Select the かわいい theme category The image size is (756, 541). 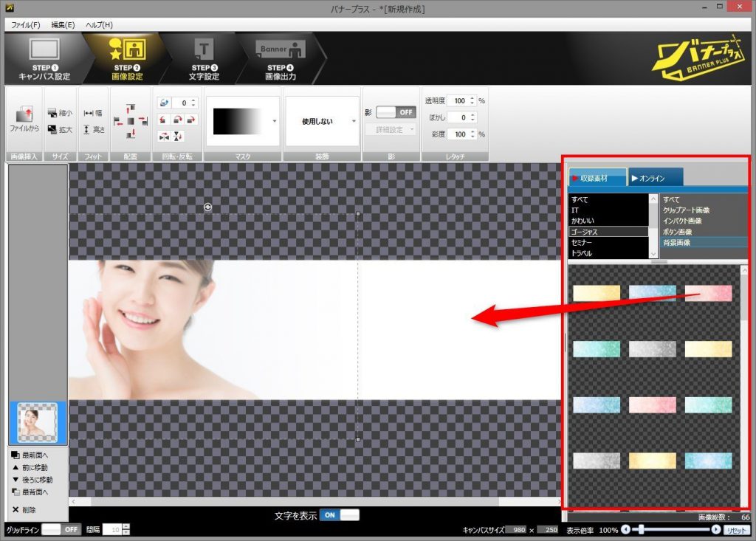pyautogui.click(x=608, y=221)
